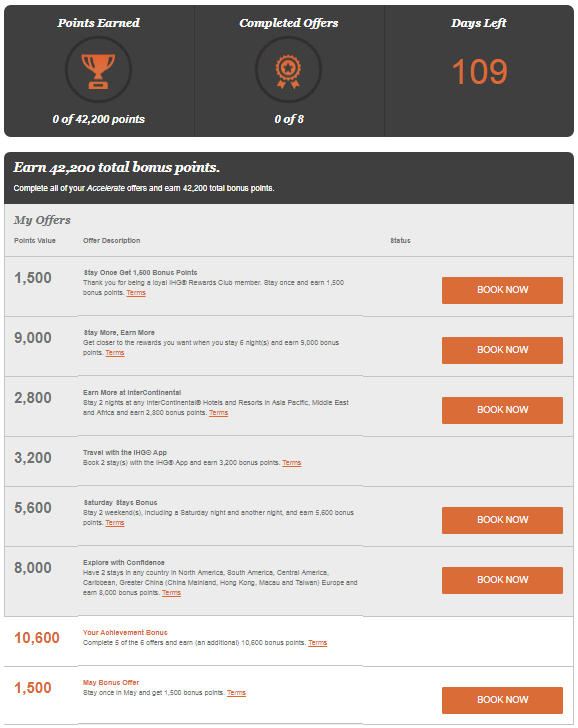Open Terms for Travel with IHG App

292,463
